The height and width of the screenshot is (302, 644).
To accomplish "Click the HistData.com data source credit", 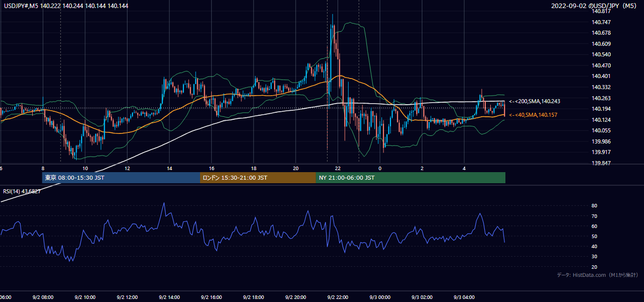I will click(x=598, y=275).
